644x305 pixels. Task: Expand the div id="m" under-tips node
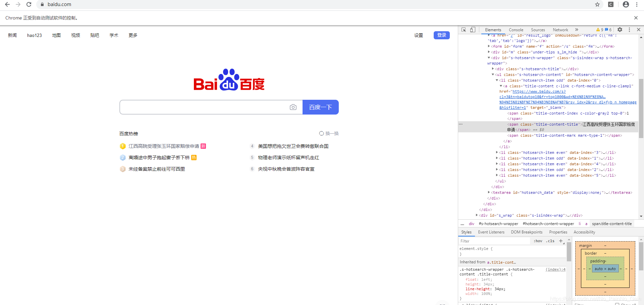489,52
